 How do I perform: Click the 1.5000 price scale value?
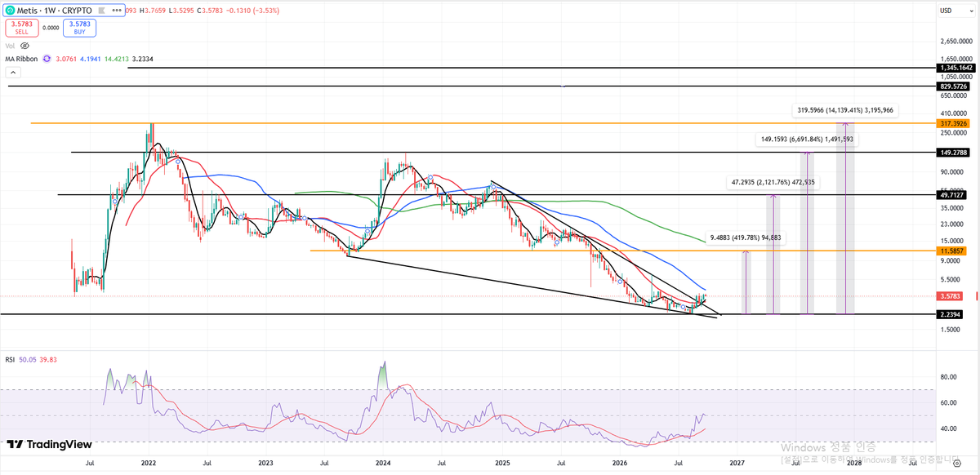click(950, 329)
